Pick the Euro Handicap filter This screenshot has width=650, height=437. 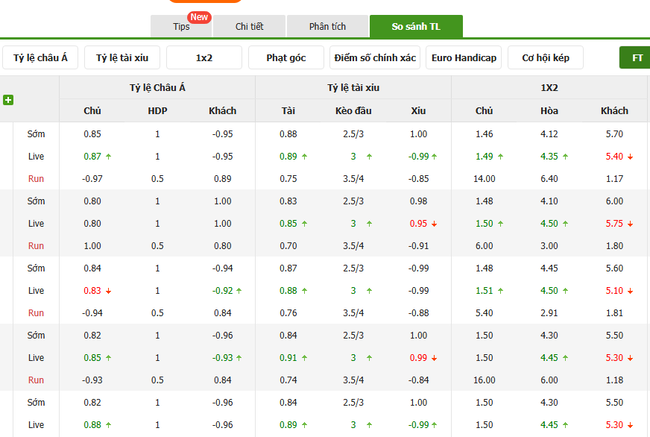463,58
